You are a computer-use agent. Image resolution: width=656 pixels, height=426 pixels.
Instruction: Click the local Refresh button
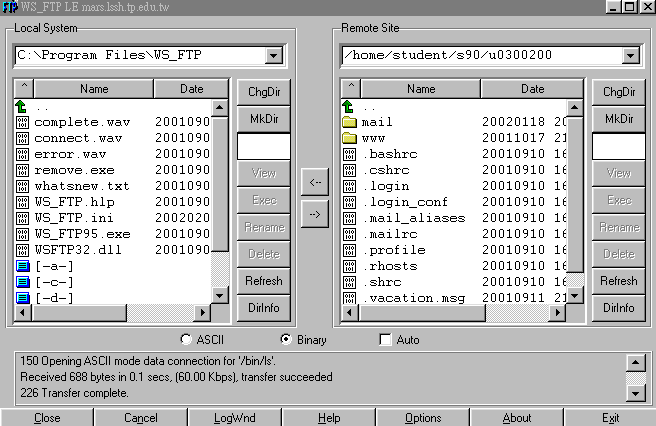pyautogui.click(x=264, y=281)
